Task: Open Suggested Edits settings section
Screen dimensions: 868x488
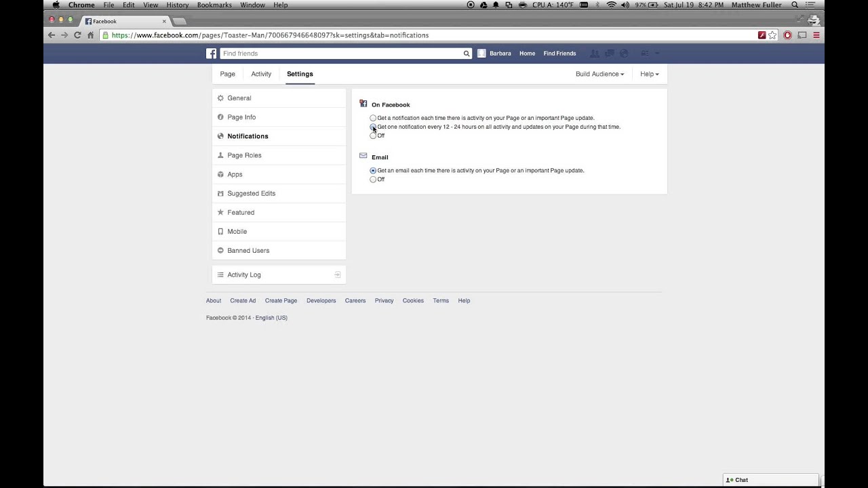Action: point(279,193)
